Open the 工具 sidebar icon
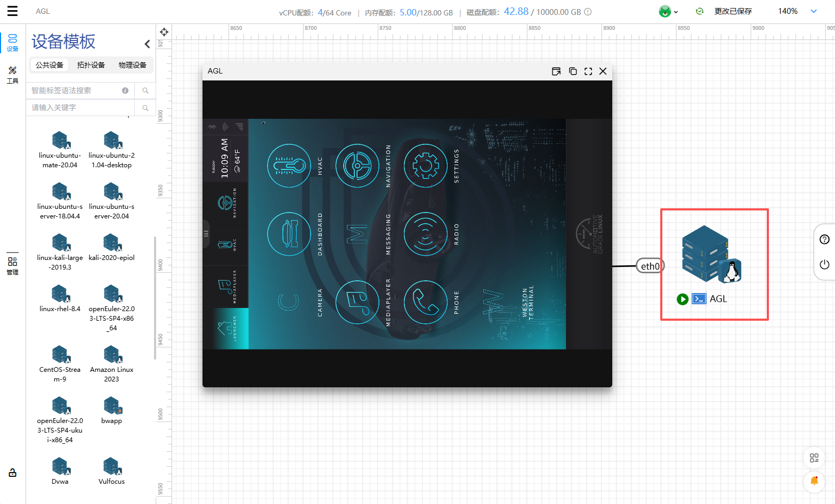The width and height of the screenshot is (835, 504). (13, 75)
